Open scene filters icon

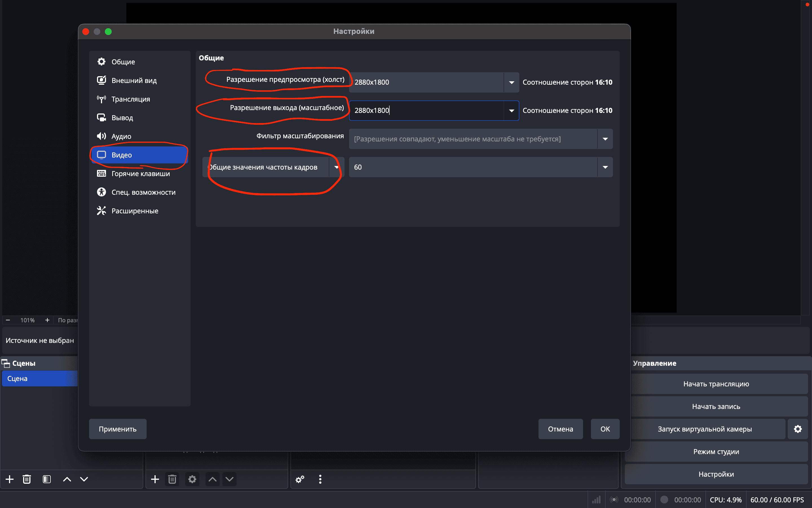pyautogui.click(x=47, y=479)
